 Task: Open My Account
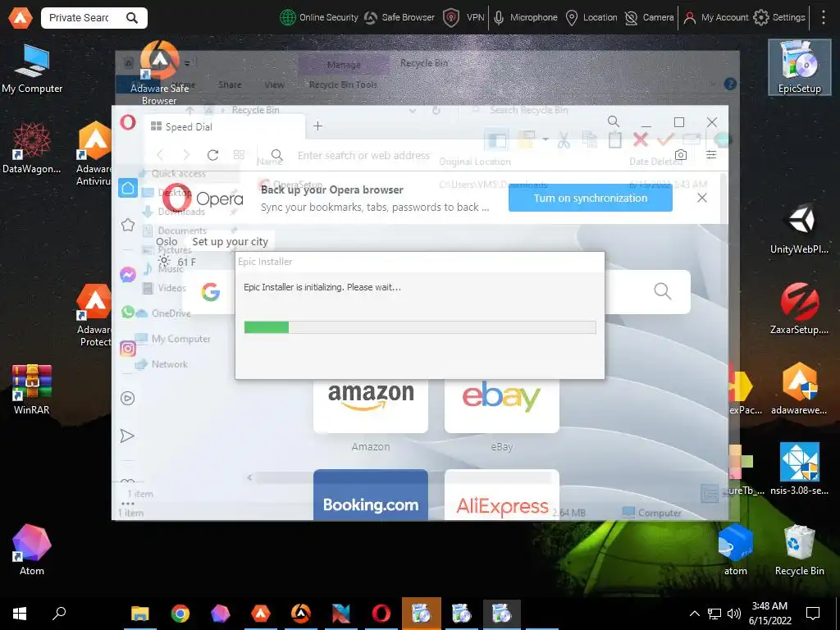[716, 18]
